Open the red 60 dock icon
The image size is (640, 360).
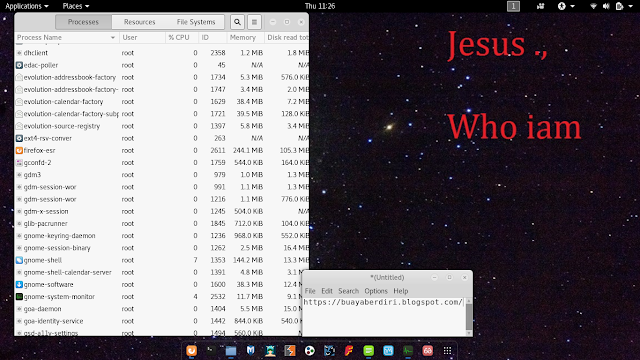coord(427,350)
